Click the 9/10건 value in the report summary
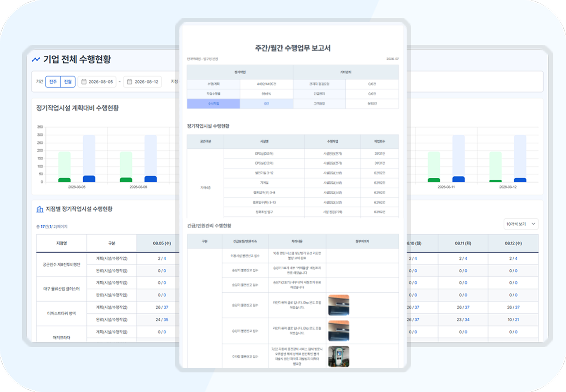The width and height of the screenshot is (566, 392). tap(372, 104)
